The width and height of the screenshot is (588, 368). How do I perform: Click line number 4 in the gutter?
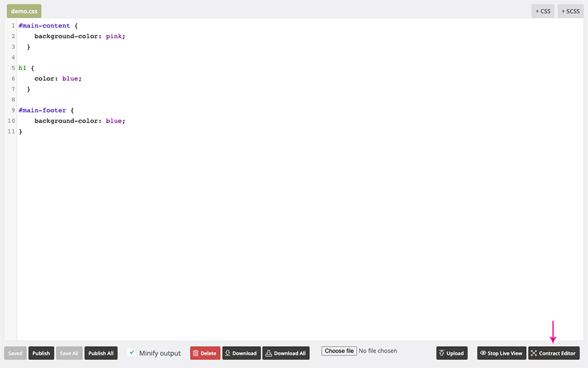pyautogui.click(x=13, y=58)
